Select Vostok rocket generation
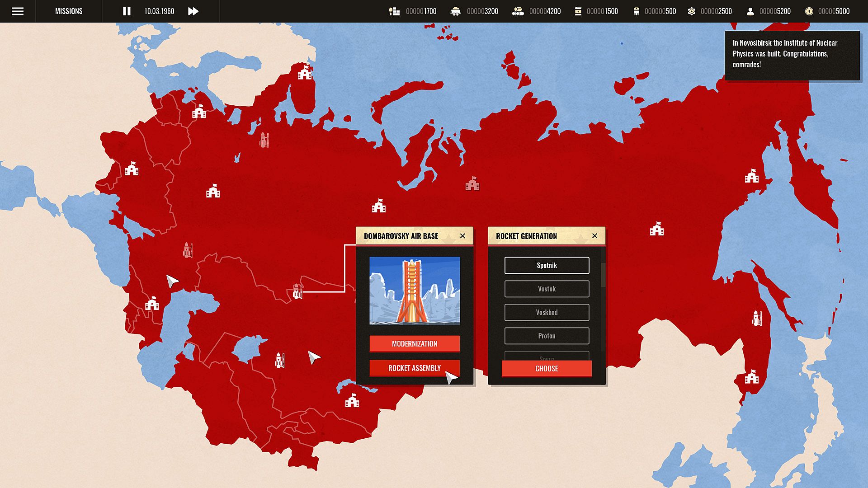The width and height of the screenshot is (868, 488). tap(547, 289)
